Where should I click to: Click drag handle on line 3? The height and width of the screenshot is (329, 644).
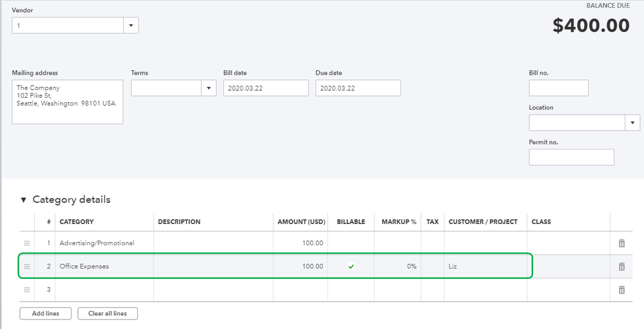(27, 290)
